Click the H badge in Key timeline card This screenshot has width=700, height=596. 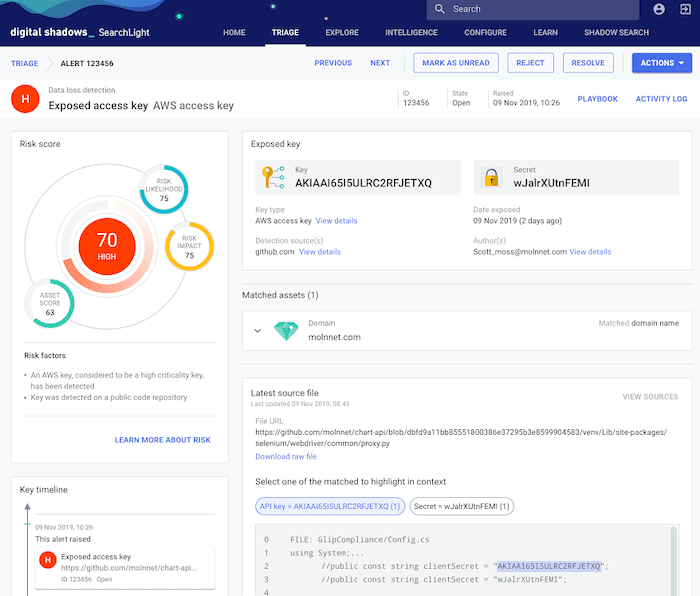pyautogui.click(x=48, y=559)
